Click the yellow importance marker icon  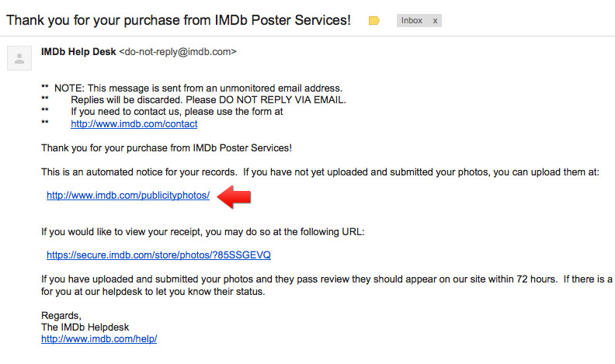pyautogui.click(x=374, y=20)
